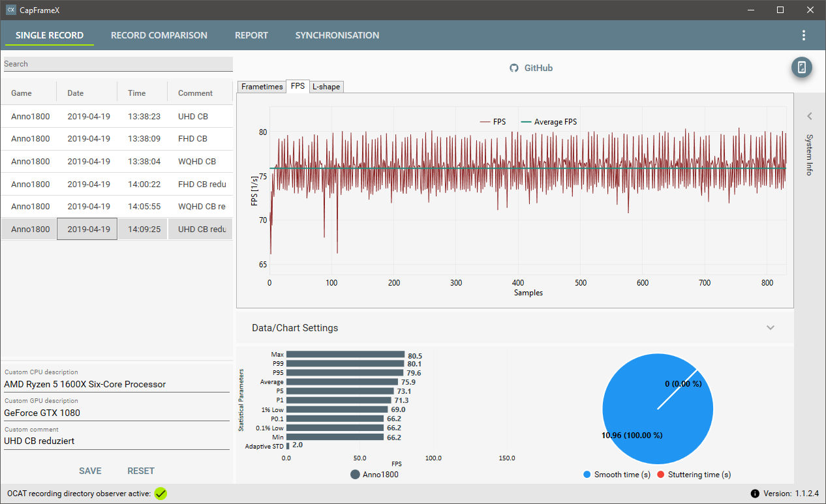This screenshot has height=504, width=826.
Task: Click the P5 73.1 bar
Action: (340, 391)
